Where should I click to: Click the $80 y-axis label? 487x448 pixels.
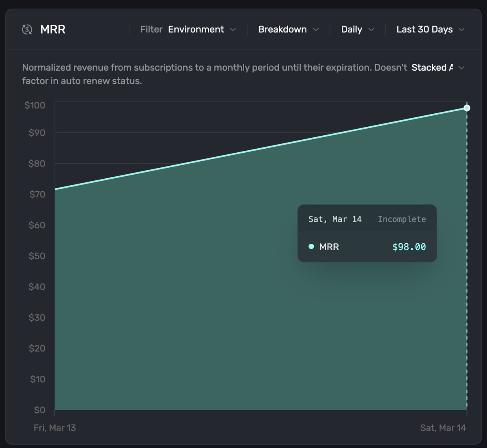37,163
